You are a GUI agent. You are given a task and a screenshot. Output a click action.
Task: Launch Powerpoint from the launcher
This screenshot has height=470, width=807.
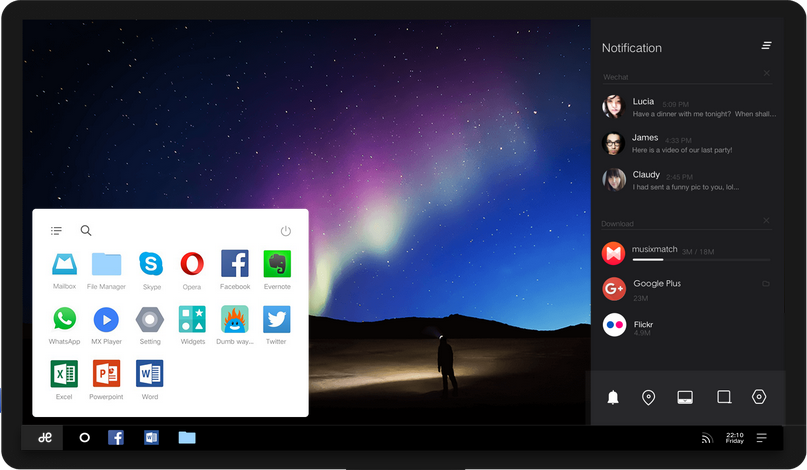tap(106, 374)
